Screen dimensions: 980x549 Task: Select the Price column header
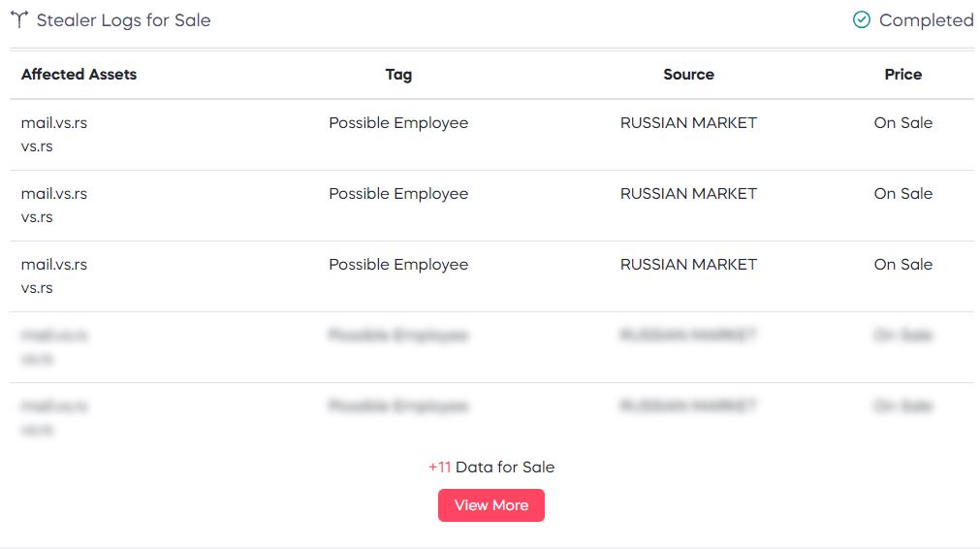903,75
